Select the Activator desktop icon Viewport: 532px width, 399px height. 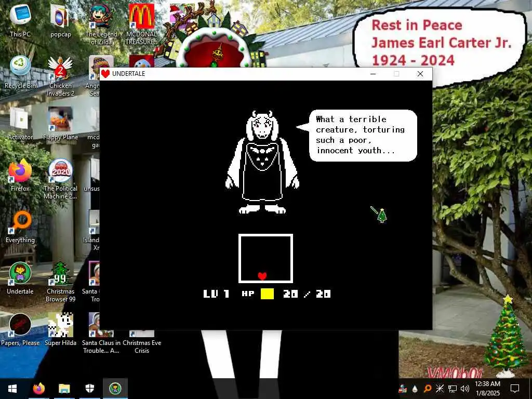20,124
